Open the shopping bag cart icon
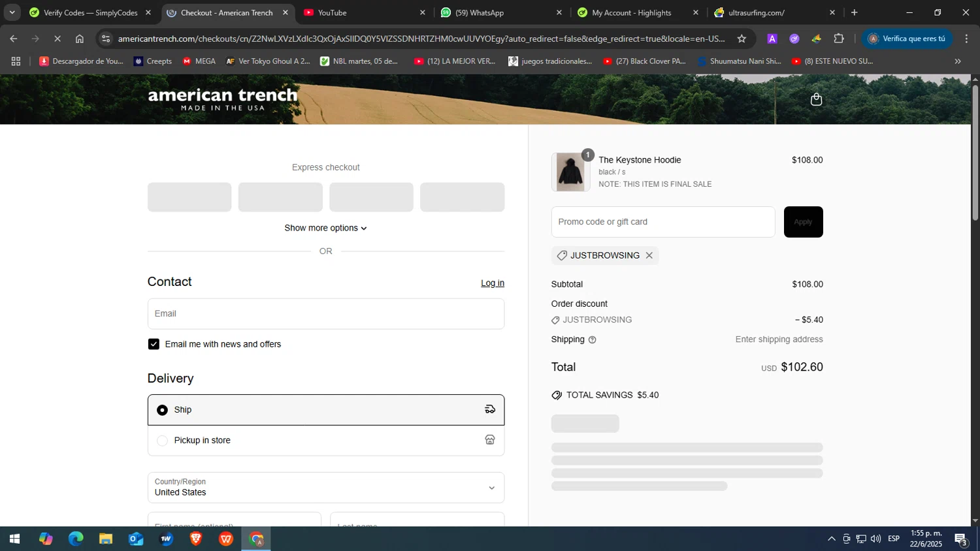The width and height of the screenshot is (980, 551). 816,99
